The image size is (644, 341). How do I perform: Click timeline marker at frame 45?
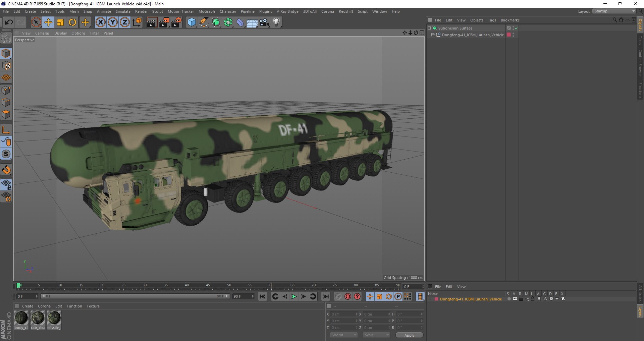208,286
